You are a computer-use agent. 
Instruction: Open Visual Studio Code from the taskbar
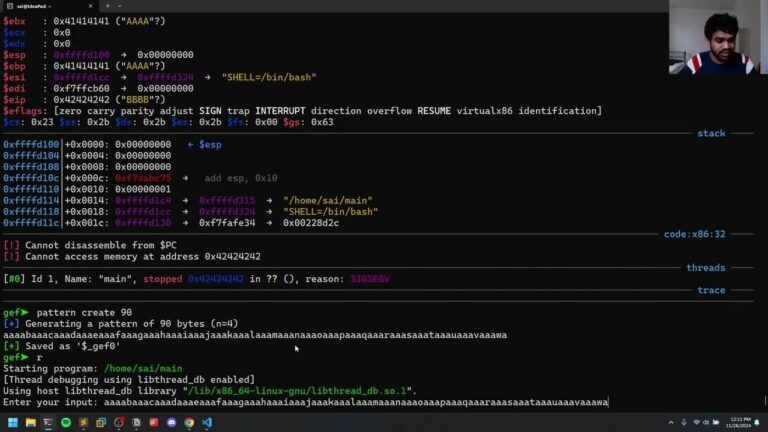206,423
